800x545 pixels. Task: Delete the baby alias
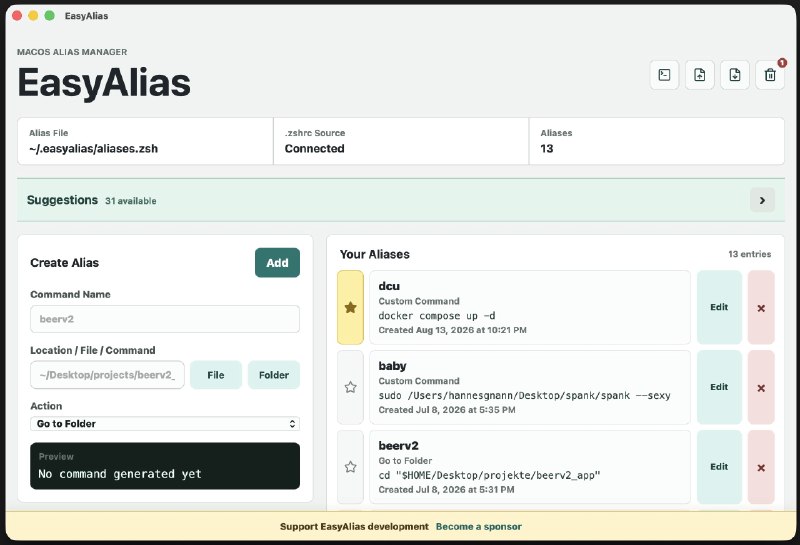point(761,388)
